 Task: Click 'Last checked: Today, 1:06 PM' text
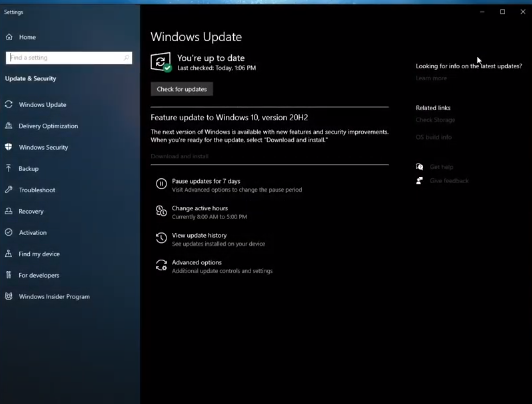[217, 68]
